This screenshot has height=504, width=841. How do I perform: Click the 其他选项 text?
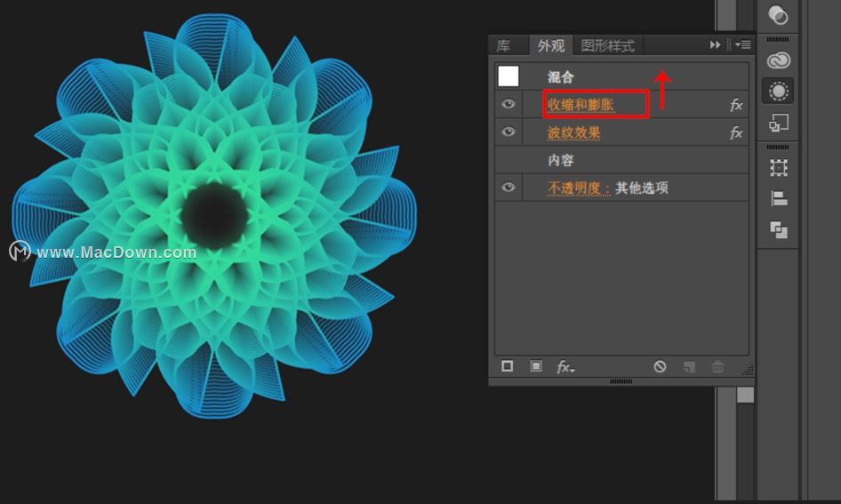tap(642, 188)
